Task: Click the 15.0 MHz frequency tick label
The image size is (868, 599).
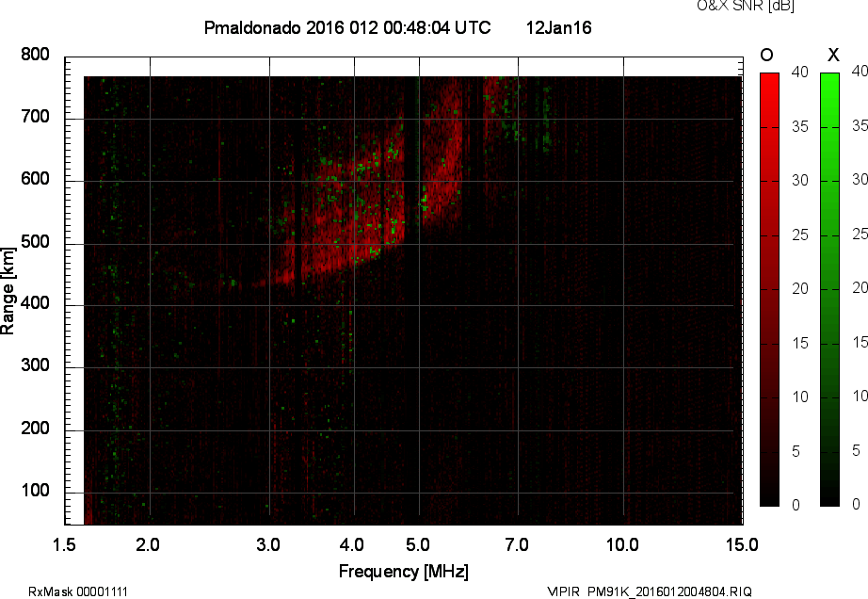Action: pyautogui.click(x=742, y=544)
